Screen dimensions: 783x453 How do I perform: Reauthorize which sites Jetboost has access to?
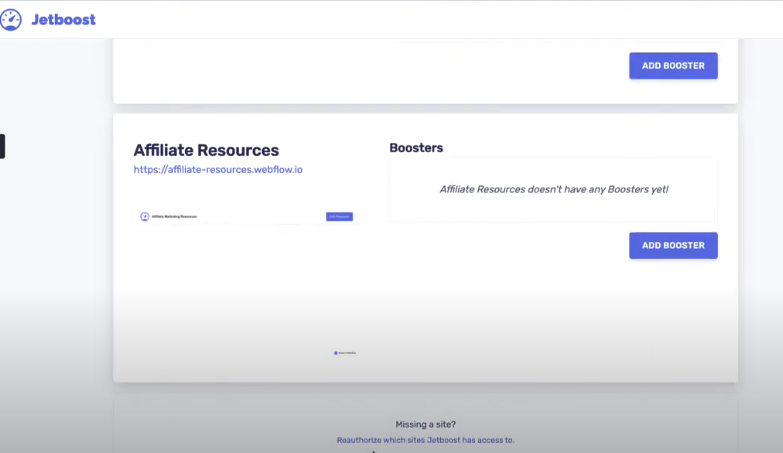[x=425, y=440]
